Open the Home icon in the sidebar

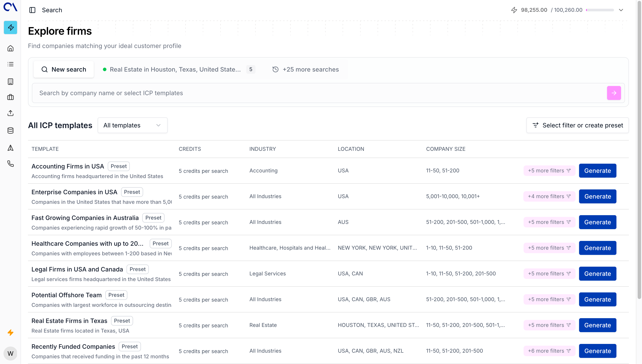[10, 48]
